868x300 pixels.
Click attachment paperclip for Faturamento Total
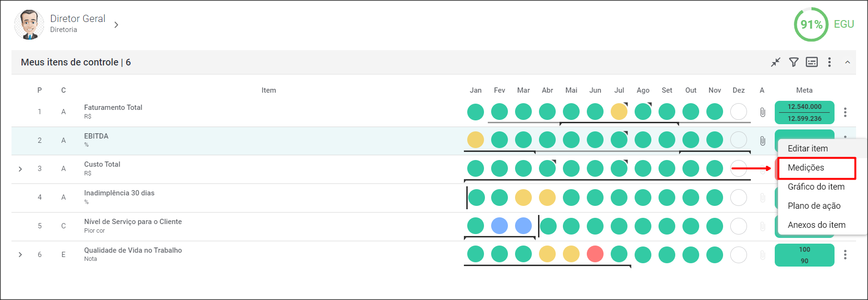pyautogui.click(x=762, y=112)
